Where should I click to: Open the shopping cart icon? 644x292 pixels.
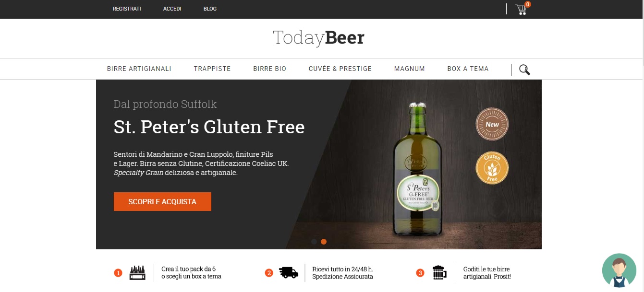pos(521,9)
